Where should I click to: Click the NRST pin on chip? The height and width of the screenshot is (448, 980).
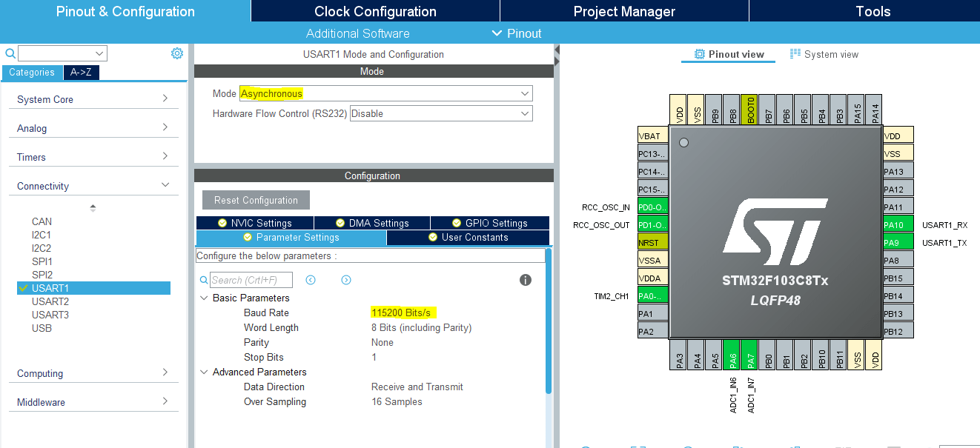[653, 243]
